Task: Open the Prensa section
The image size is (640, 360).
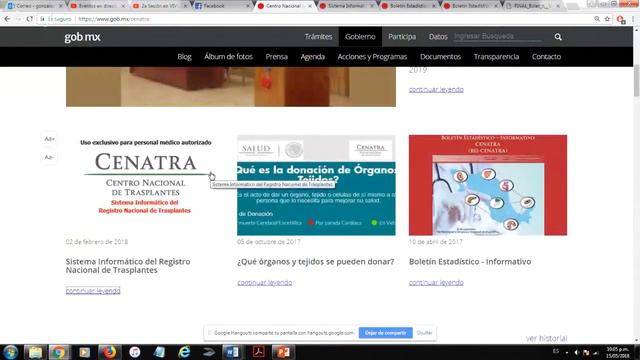Action: click(x=276, y=57)
